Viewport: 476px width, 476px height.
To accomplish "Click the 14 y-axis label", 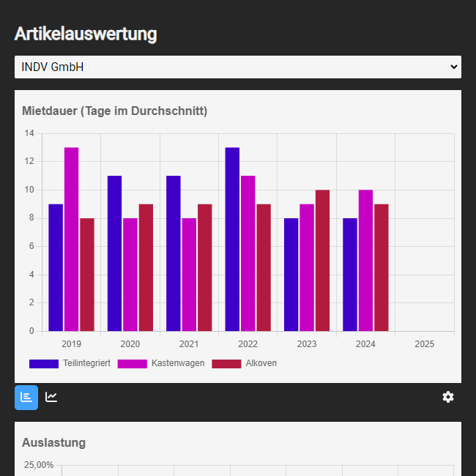I will point(29,133).
